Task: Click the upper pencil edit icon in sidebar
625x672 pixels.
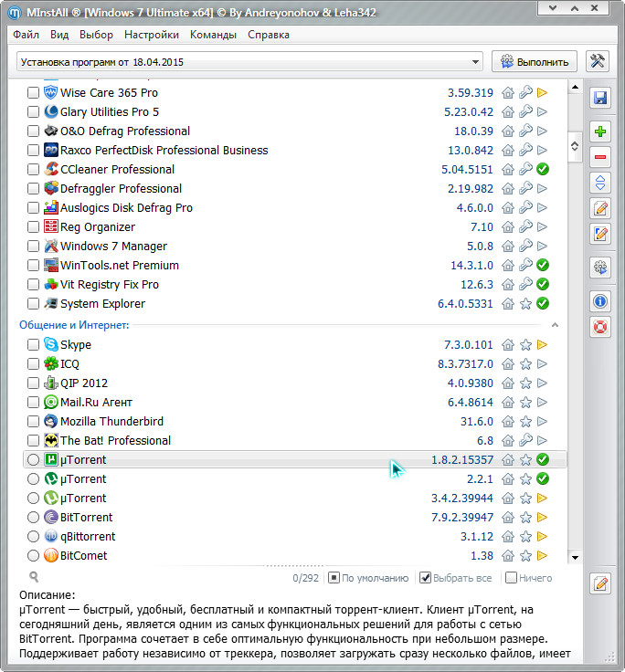Action: pyautogui.click(x=599, y=209)
